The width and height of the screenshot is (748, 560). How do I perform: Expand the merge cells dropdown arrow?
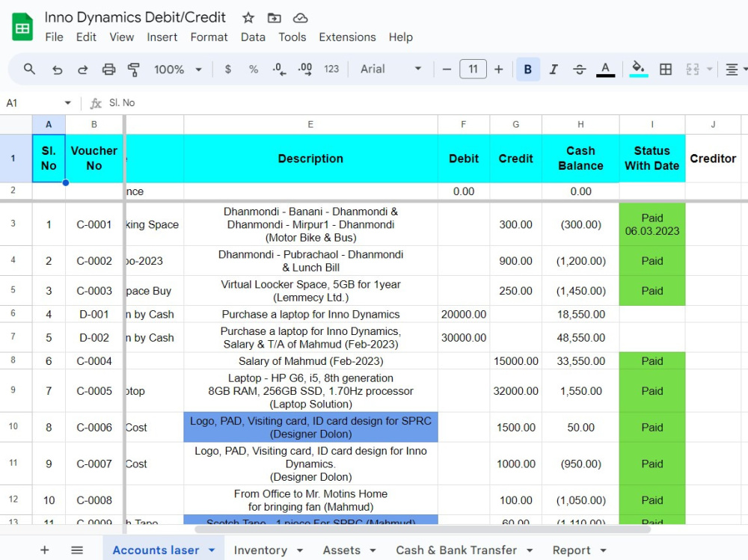[x=709, y=70]
